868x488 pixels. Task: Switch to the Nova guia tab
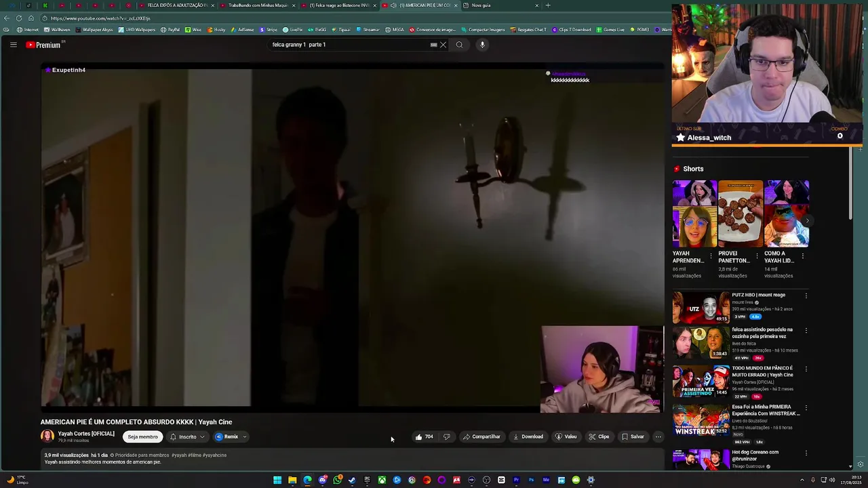[x=500, y=5]
